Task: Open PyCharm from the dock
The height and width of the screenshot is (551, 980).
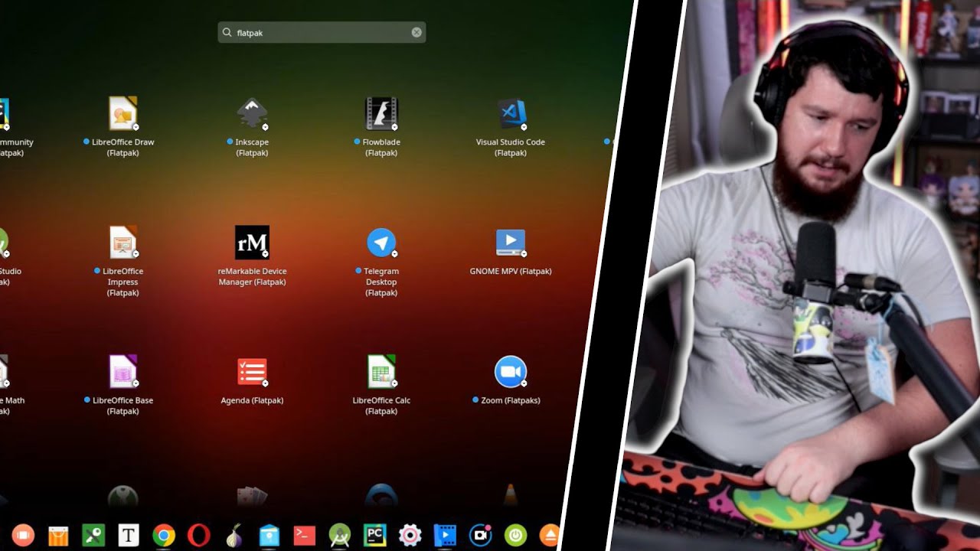Action: click(x=375, y=535)
